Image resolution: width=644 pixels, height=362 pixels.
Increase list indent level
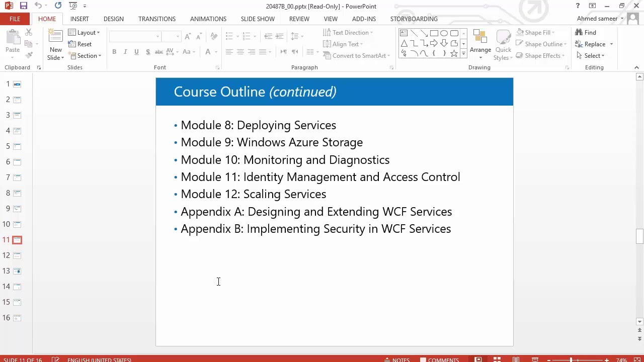(279, 37)
